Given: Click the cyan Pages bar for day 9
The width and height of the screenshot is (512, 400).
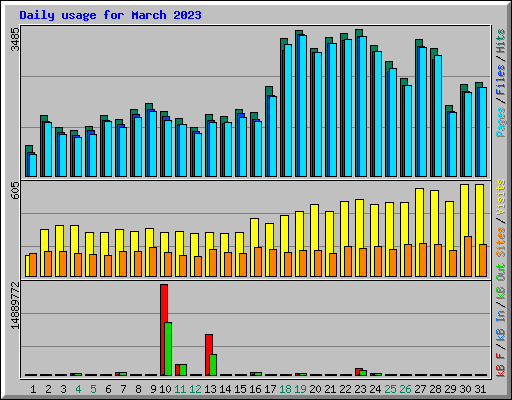Looking at the screenshot, I should pos(153,144).
